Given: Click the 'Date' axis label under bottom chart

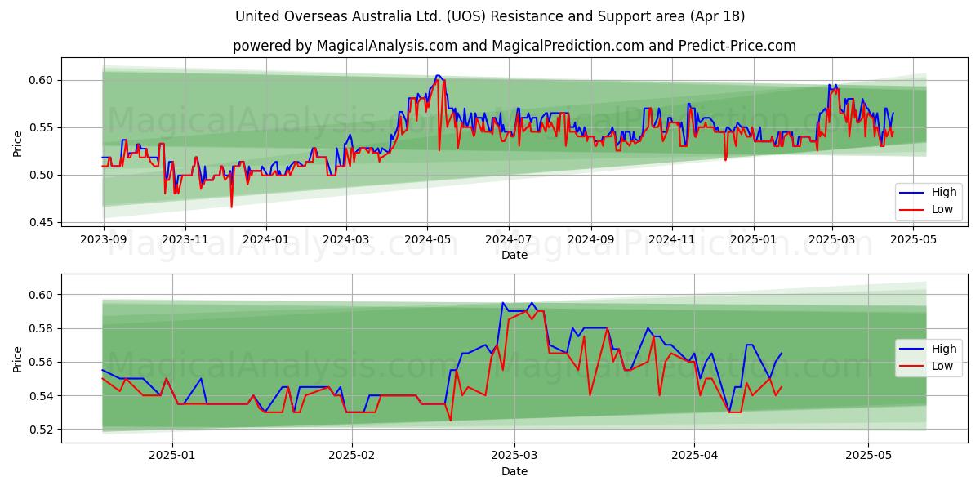Looking at the screenshot, I should pyautogui.click(x=514, y=471).
